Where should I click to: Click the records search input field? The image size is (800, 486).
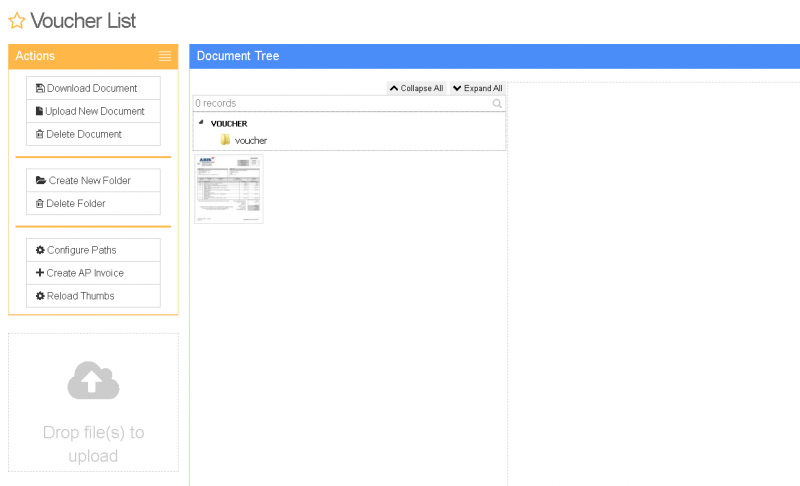coord(340,103)
